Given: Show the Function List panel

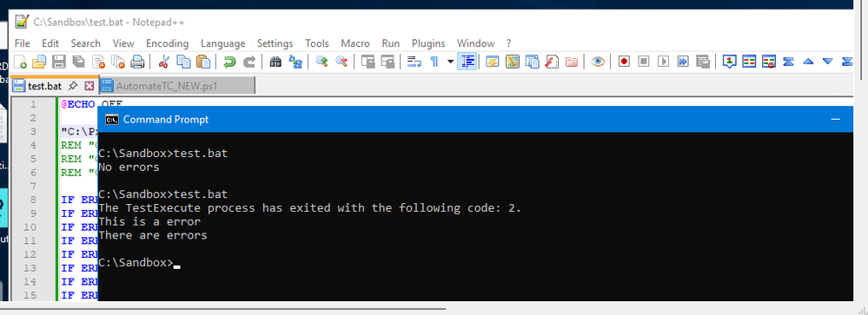Looking at the screenshot, I should click(552, 62).
